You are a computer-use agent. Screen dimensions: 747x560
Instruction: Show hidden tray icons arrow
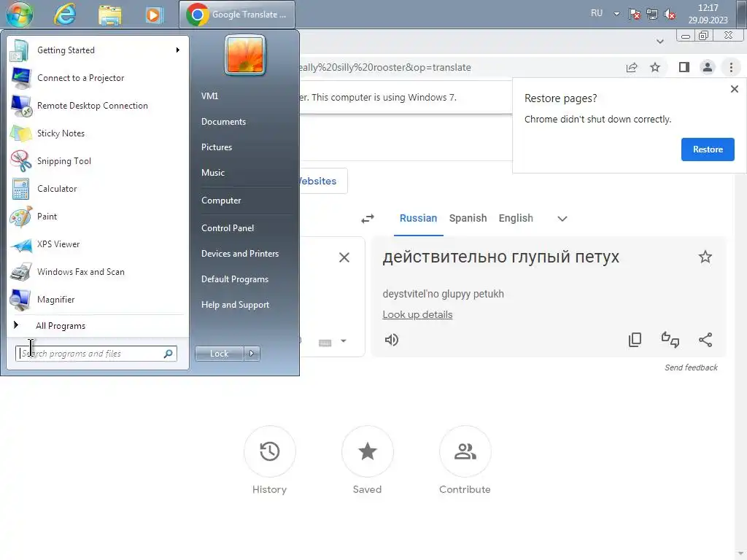pos(616,14)
